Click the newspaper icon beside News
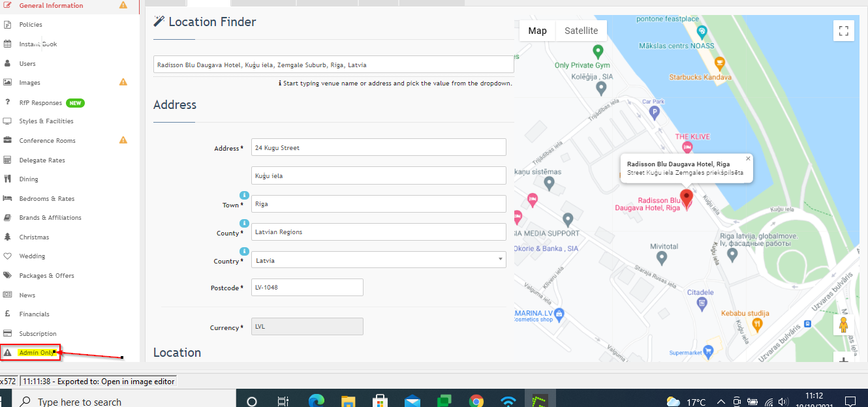This screenshot has height=407, width=868. [x=7, y=295]
